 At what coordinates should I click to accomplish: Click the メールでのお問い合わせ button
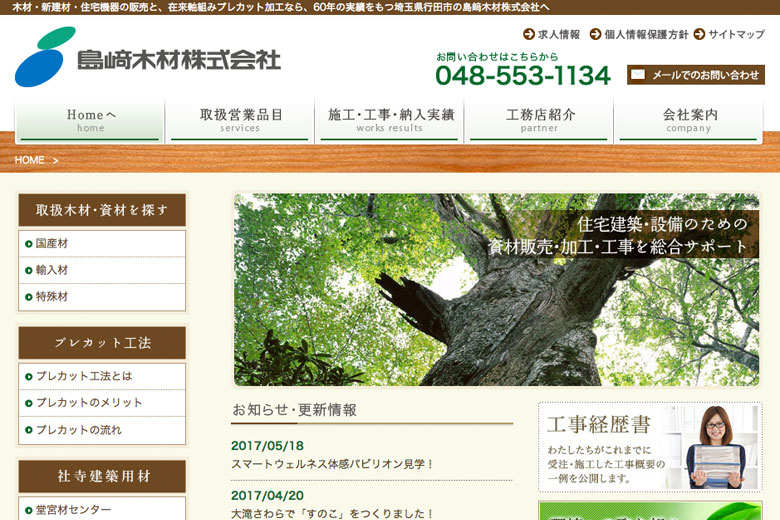695,75
